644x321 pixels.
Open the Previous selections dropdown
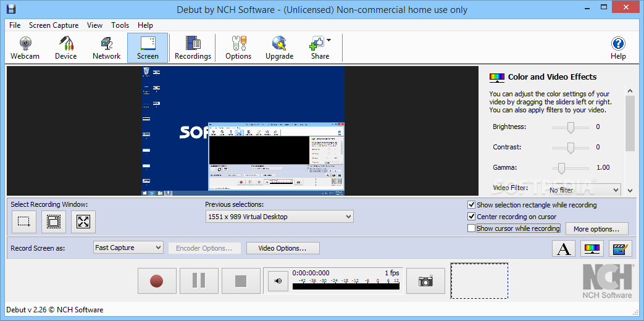[x=279, y=216]
